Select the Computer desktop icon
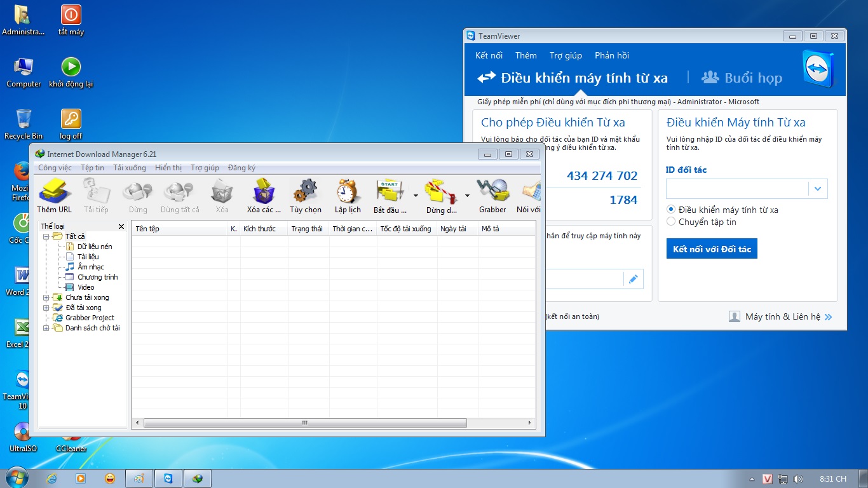This screenshot has width=868, height=488. pyautogui.click(x=24, y=72)
